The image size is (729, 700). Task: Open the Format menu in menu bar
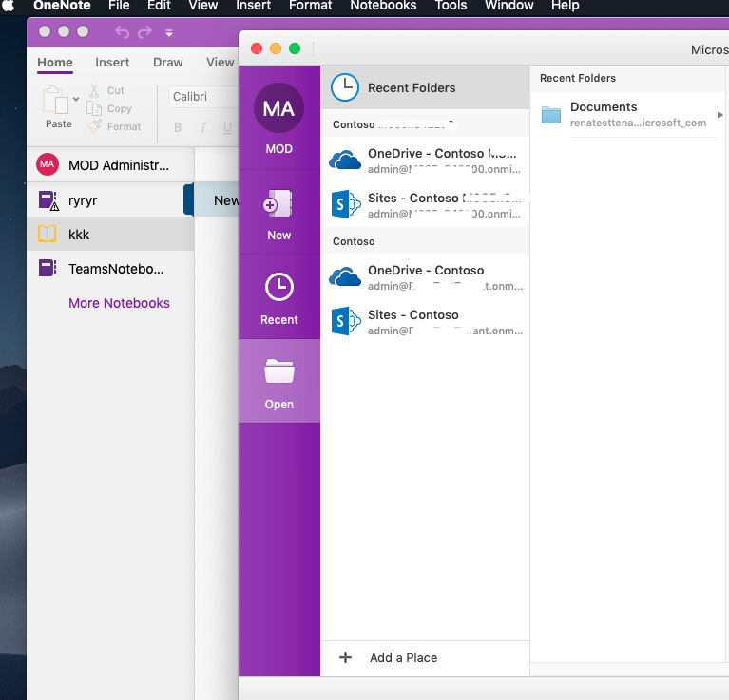click(x=310, y=6)
